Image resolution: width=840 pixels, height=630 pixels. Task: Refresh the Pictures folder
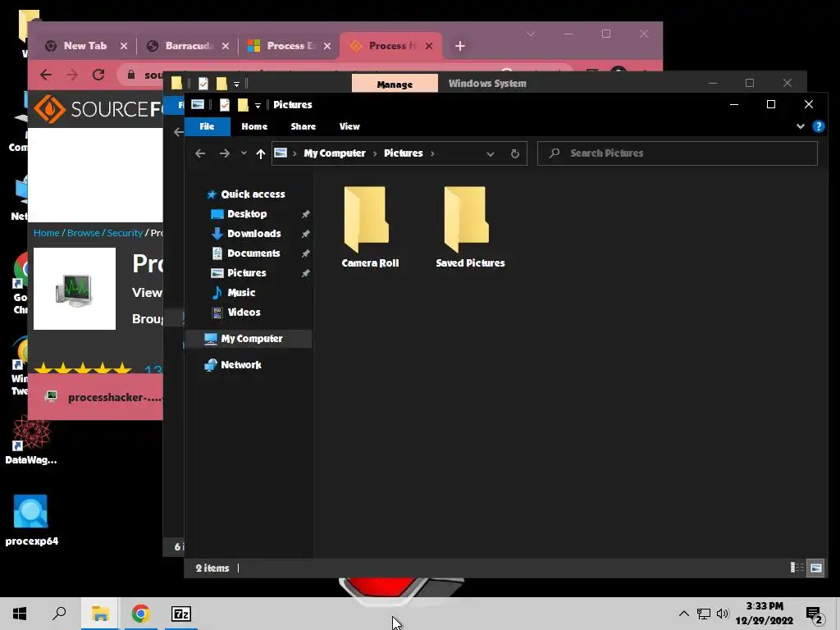[514, 153]
